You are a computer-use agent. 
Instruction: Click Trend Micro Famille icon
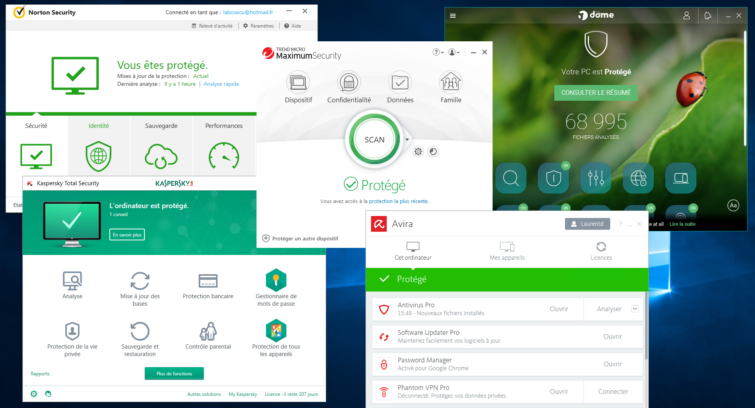click(x=451, y=82)
